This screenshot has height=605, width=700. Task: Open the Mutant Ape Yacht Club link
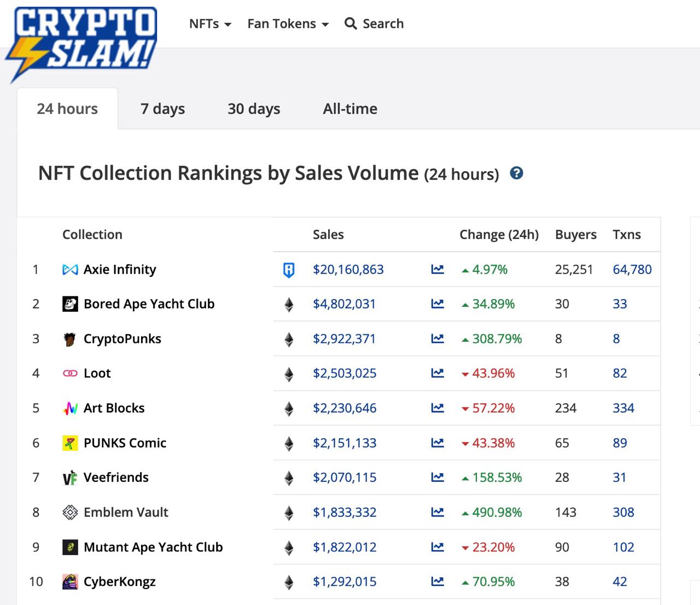click(x=153, y=548)
